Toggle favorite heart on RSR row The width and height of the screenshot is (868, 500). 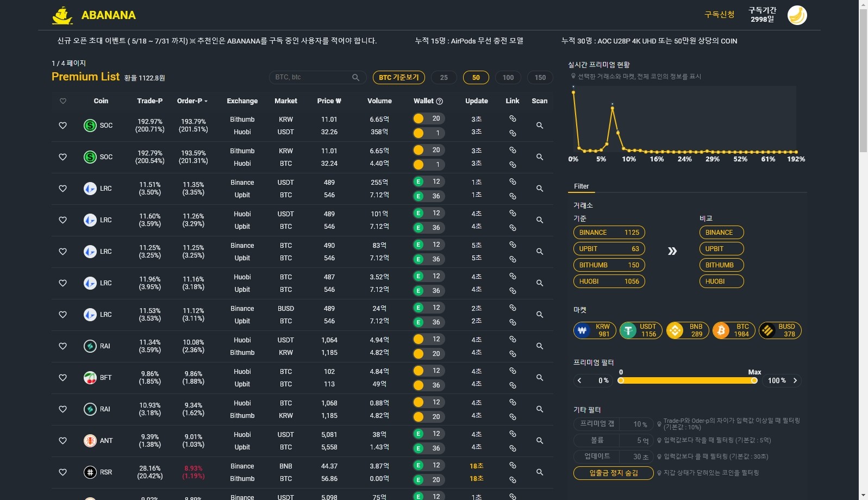point(63,472)
